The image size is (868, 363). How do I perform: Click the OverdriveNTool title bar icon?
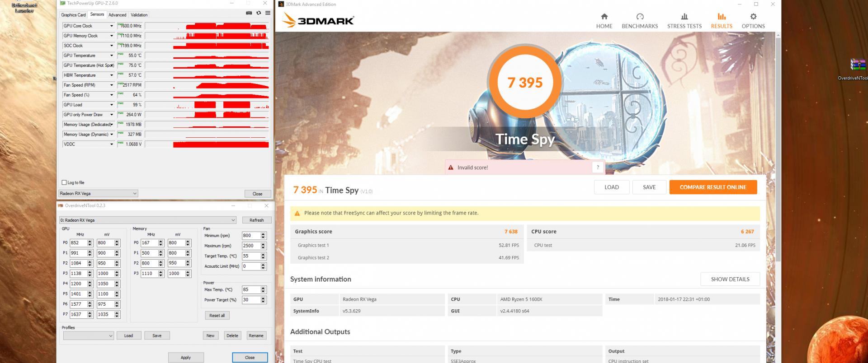[x=61, y=205]
